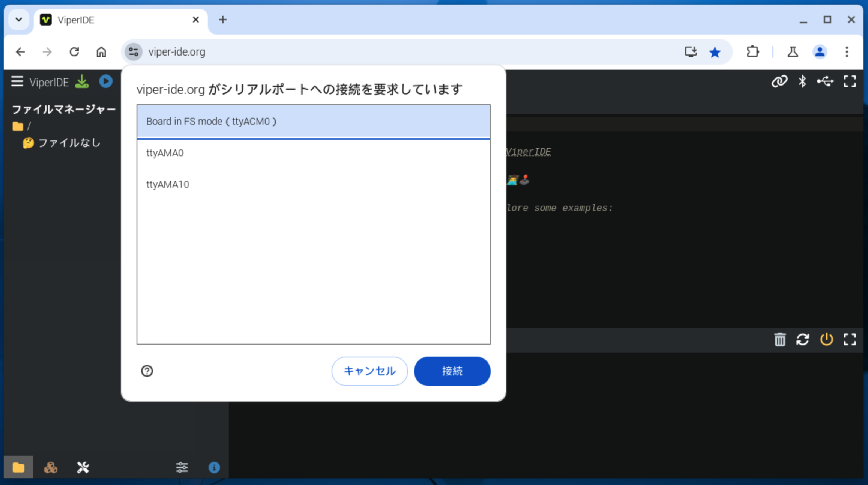Open the Package Manager panel

click(51, 467)
